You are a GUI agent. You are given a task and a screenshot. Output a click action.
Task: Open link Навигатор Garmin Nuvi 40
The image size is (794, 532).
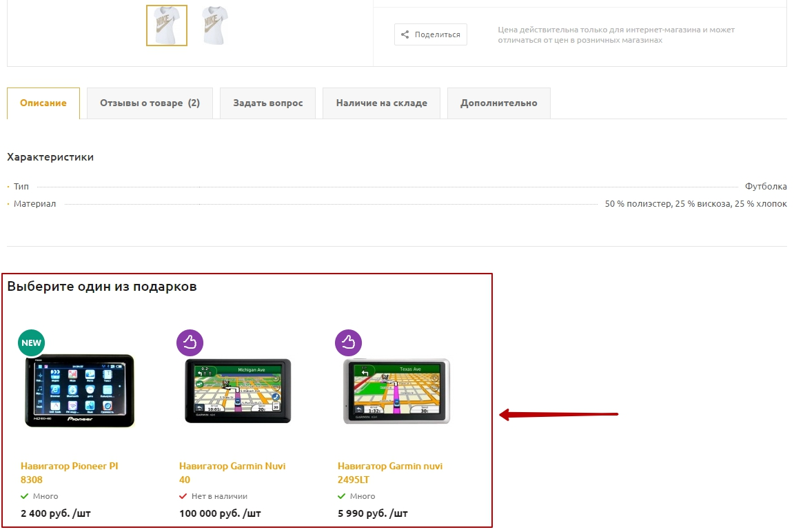pyautogui.click(x=232, y=473)
